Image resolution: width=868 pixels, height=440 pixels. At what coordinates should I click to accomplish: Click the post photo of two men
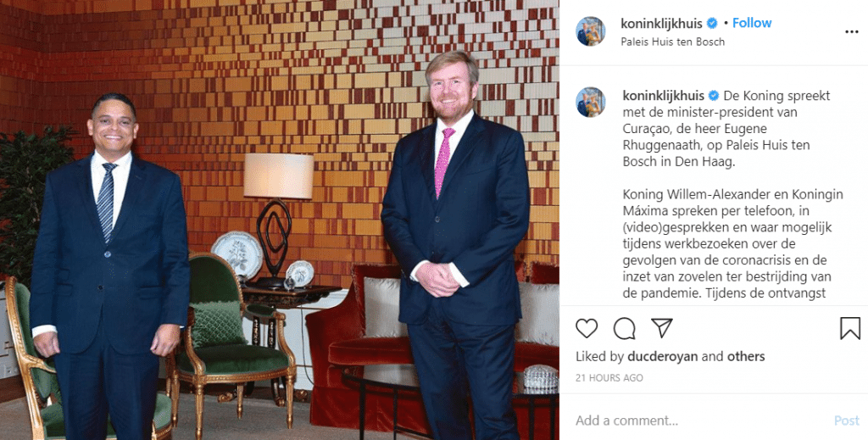[x=280, y=220]
